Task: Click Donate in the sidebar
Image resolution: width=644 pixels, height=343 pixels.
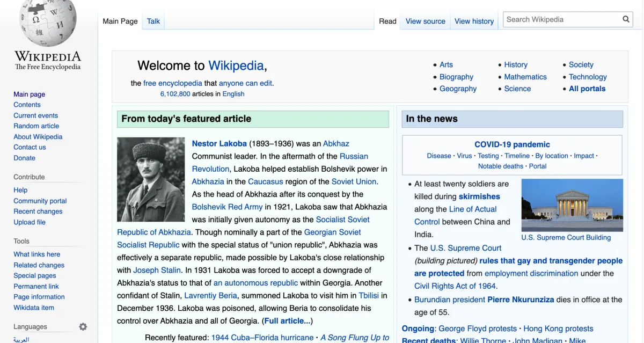Action: [25, 158]
